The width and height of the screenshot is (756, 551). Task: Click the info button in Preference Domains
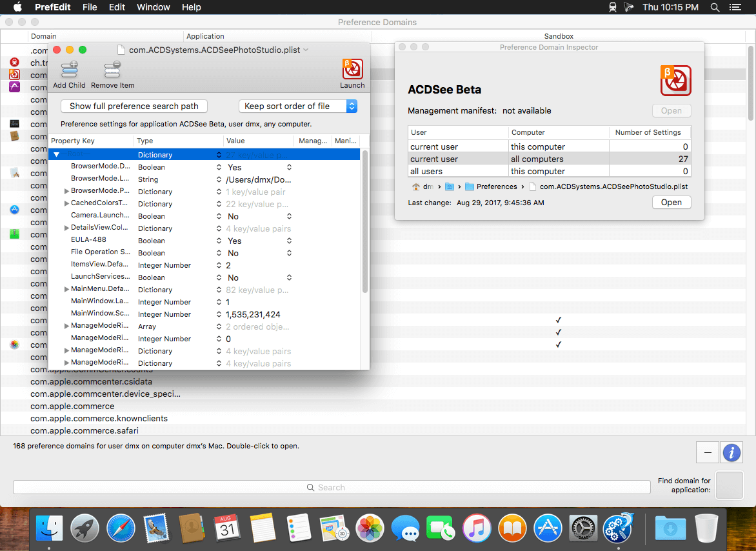[731, 453]
